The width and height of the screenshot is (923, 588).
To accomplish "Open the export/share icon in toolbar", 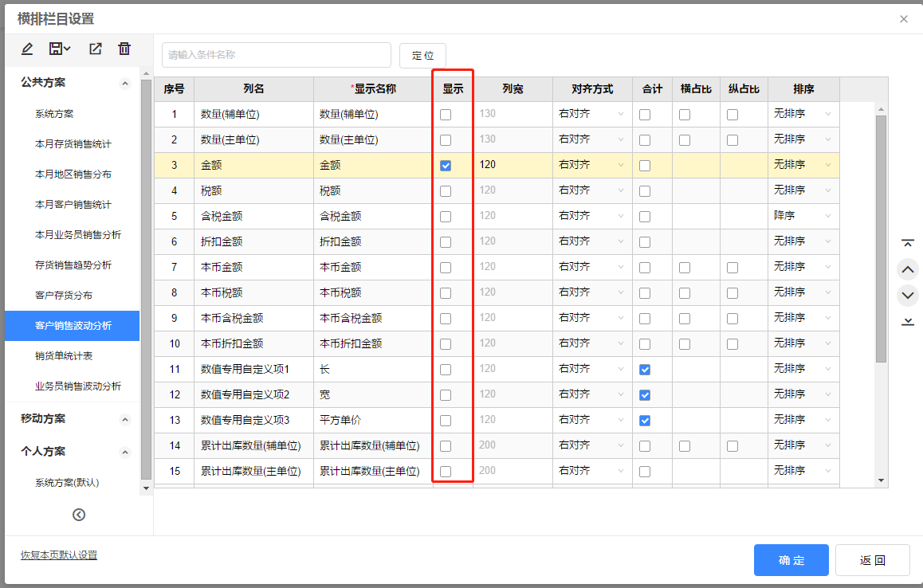I will (95, 49).
